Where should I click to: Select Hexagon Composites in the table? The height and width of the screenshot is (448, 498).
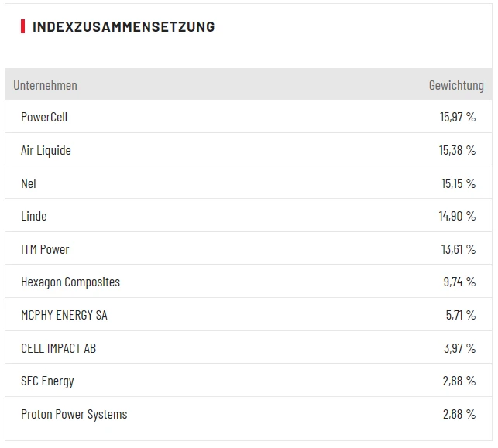(70, 282)
